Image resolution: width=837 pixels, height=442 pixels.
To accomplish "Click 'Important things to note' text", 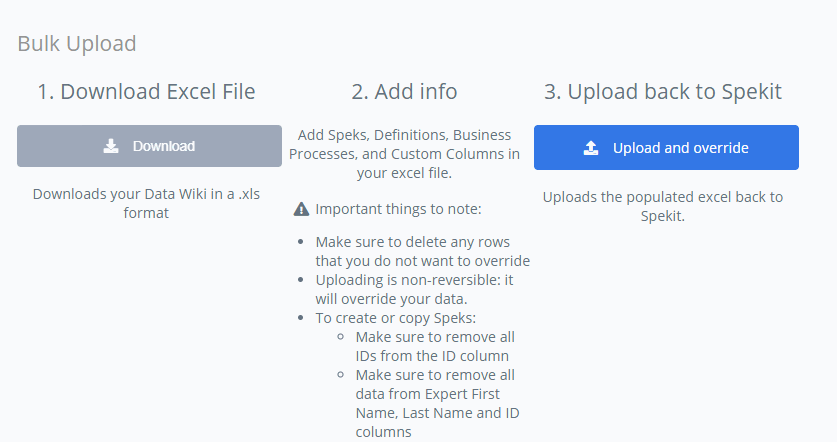I will pyautogui.click(x=398, y=209).
